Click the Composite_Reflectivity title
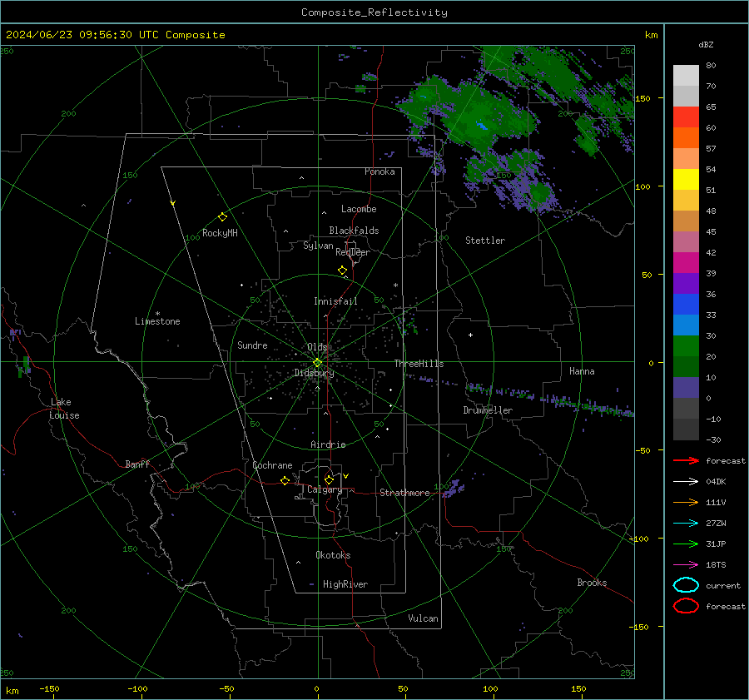Screen dimensions: 749x700 click(x=374, y=12)
